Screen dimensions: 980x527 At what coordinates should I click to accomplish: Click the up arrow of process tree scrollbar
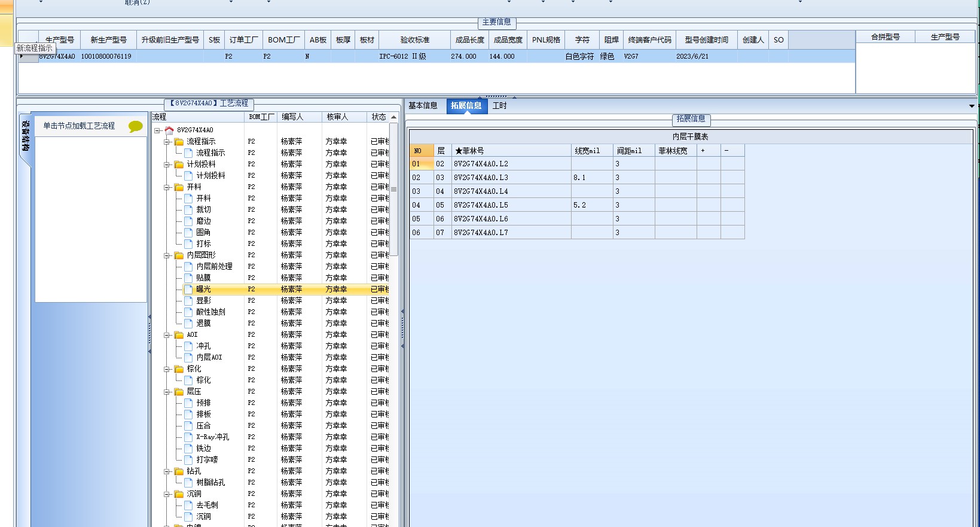[x=393, y=117]
